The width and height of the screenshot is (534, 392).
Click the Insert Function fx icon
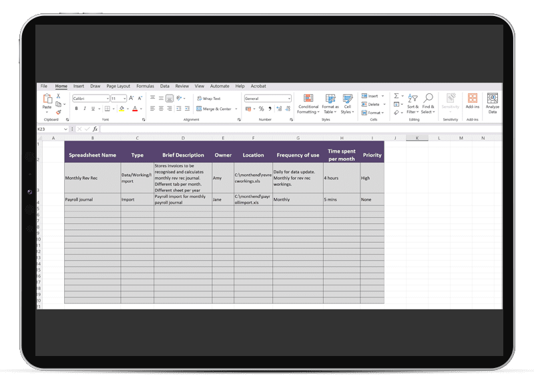click(x=95, y=129)
